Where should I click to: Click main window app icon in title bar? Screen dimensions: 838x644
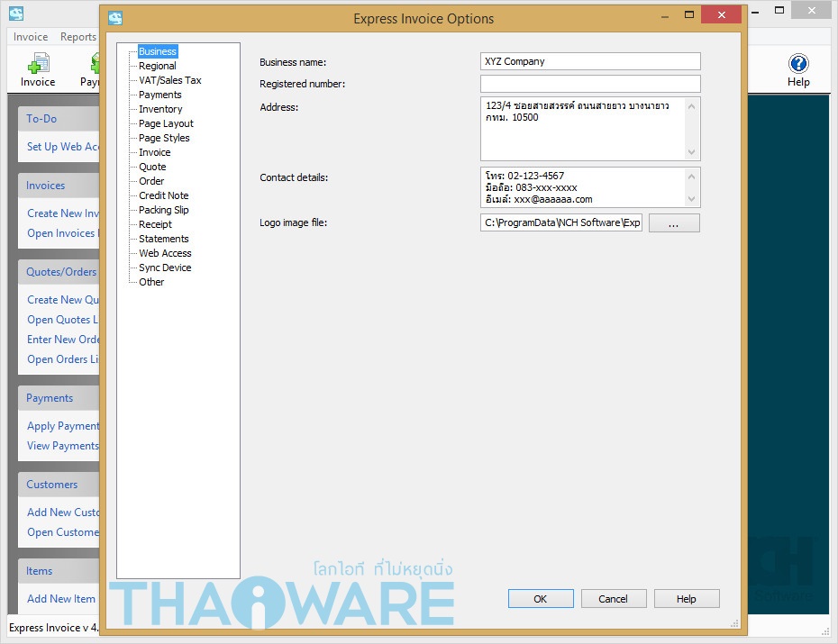click(16, 14)
